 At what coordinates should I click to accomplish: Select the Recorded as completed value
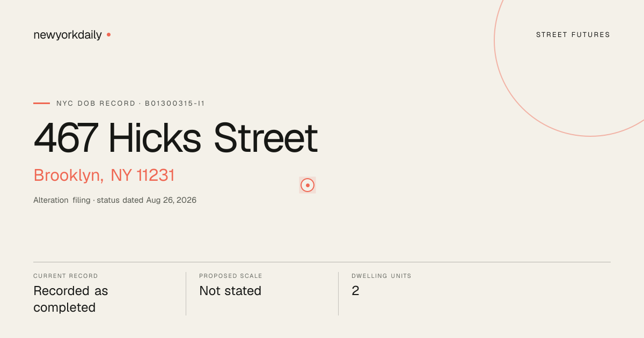(x=71, y=299)
